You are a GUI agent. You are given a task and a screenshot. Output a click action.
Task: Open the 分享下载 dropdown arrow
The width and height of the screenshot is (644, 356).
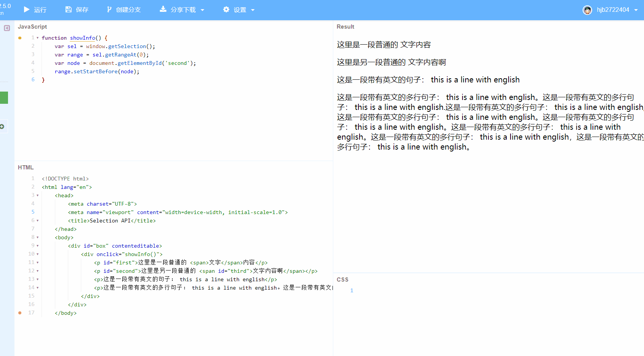[202, 10]
